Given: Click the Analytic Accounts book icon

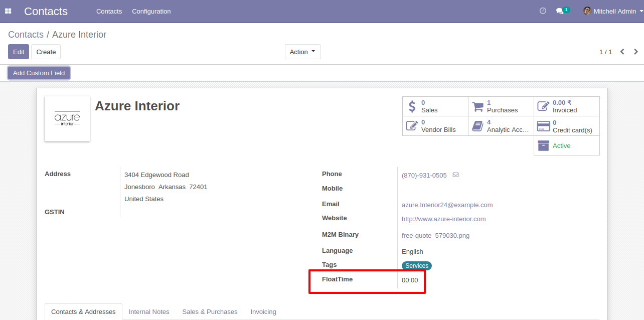Looking at the screenshot, I should point(478,126).
